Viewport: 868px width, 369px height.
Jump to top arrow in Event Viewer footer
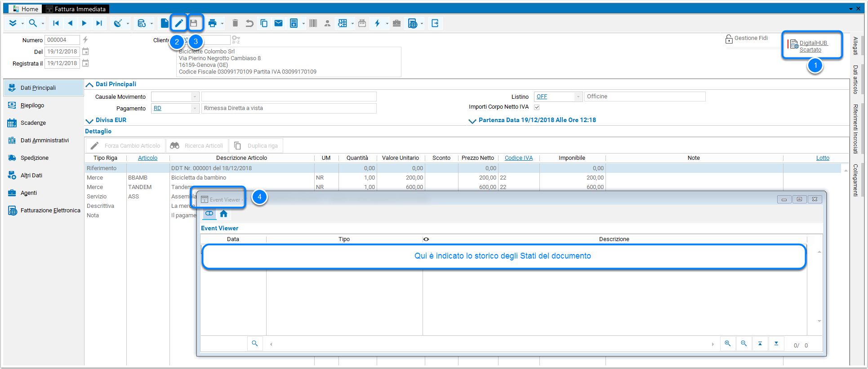click(x=760, y=343)
